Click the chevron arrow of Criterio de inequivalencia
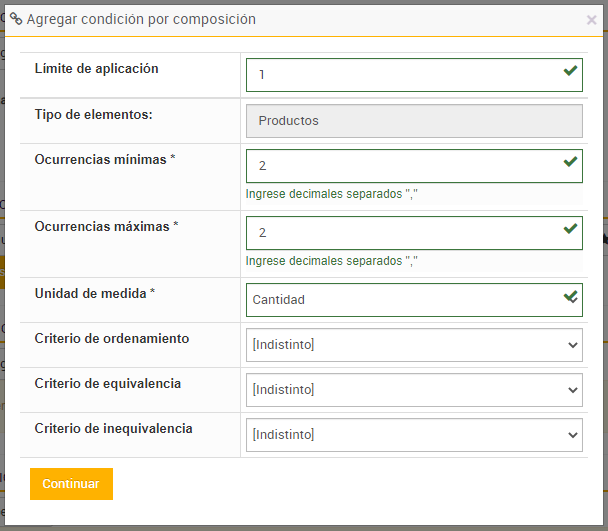 [573, 435]
